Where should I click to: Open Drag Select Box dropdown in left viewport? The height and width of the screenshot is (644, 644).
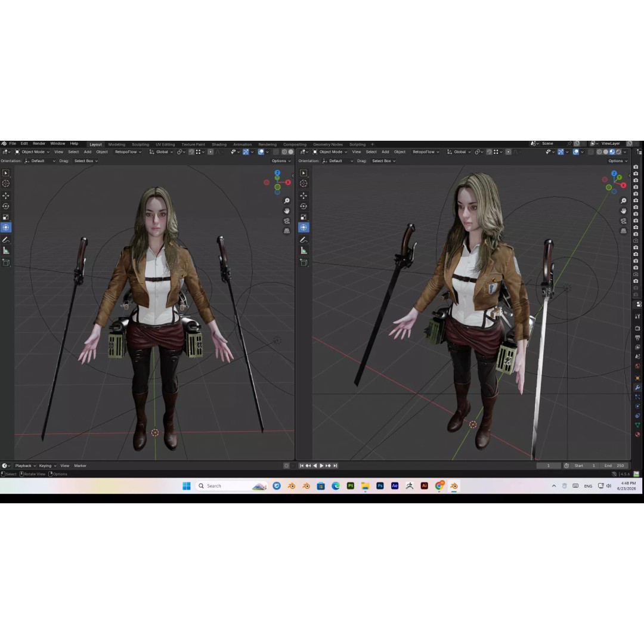tap(86, 161)
